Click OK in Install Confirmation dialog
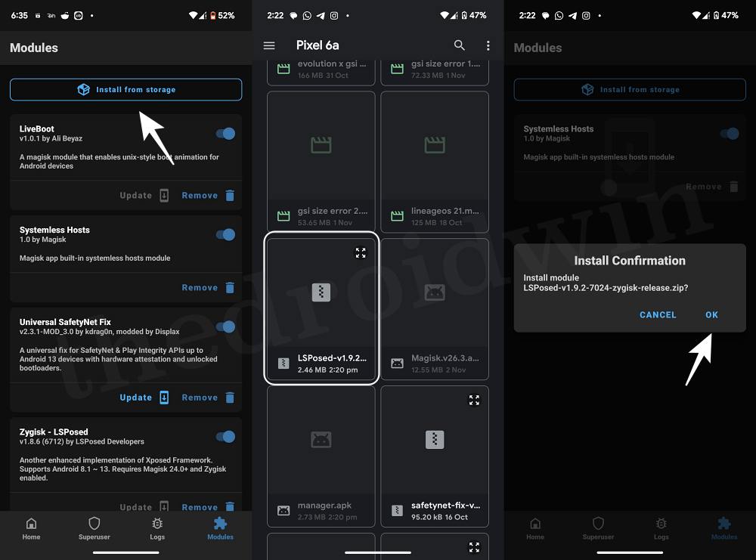Screen dimensions: 756x560 [711, 314]
